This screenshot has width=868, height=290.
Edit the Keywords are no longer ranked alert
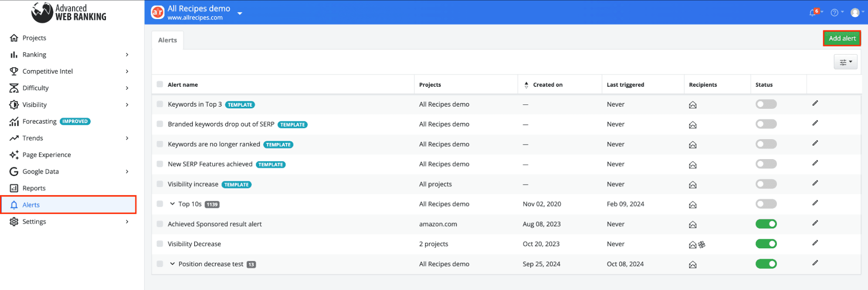(x=815, y=143)
